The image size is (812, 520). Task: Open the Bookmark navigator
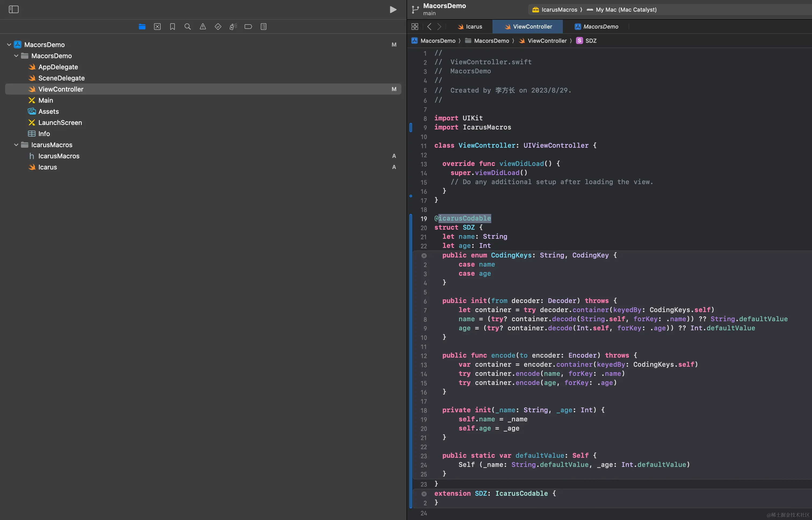pyautogui.click(x=172, y=27)
